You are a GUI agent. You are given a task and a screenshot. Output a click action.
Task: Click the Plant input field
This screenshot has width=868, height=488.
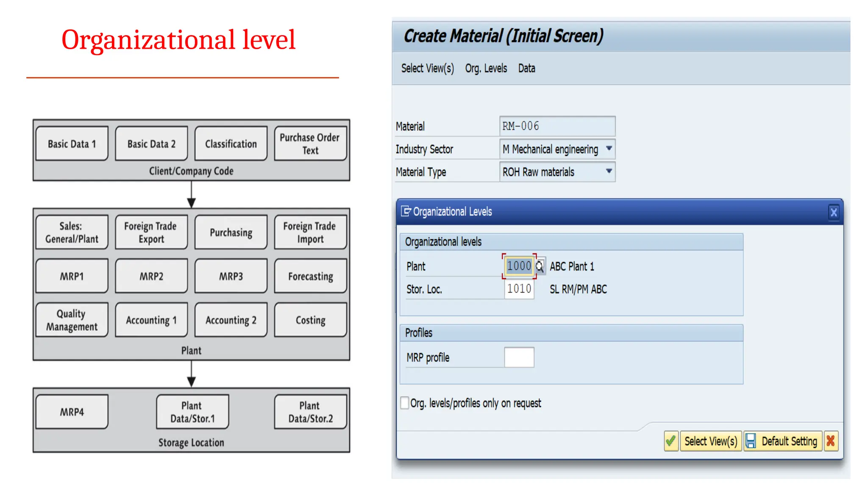click(519, 266)
